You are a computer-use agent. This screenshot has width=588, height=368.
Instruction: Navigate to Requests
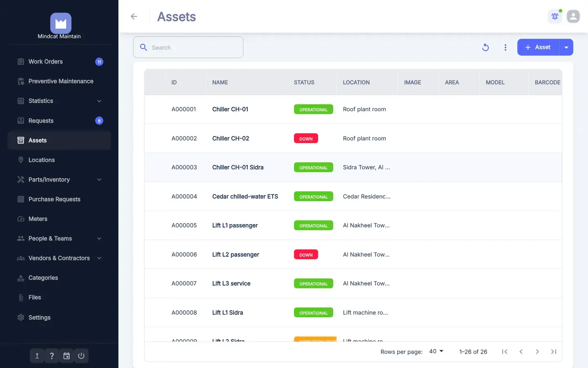click(x=59, y=121)
